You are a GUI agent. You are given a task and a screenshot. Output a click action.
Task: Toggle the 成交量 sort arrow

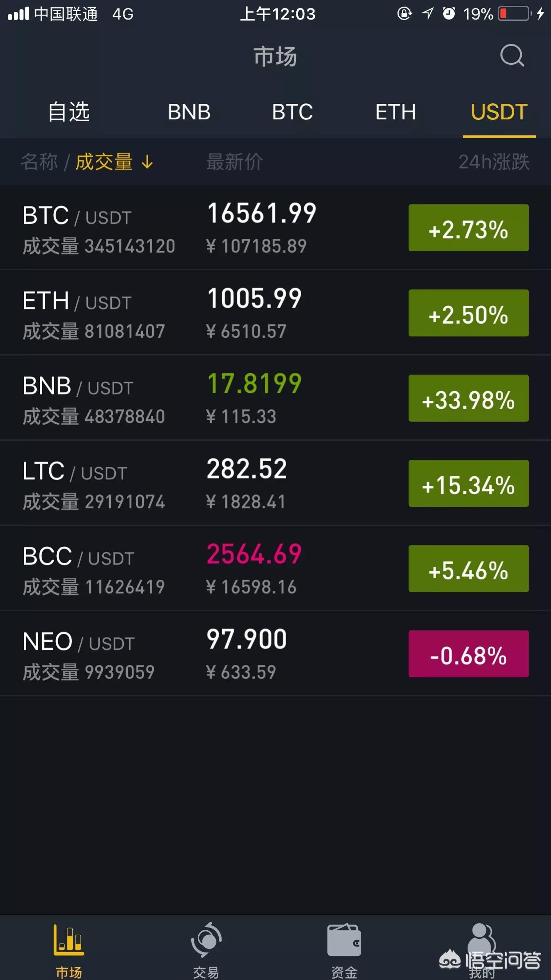pos(147,162)
